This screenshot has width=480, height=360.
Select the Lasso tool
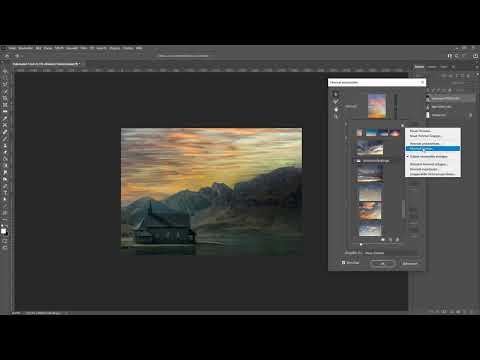click(x=5, y=84)
